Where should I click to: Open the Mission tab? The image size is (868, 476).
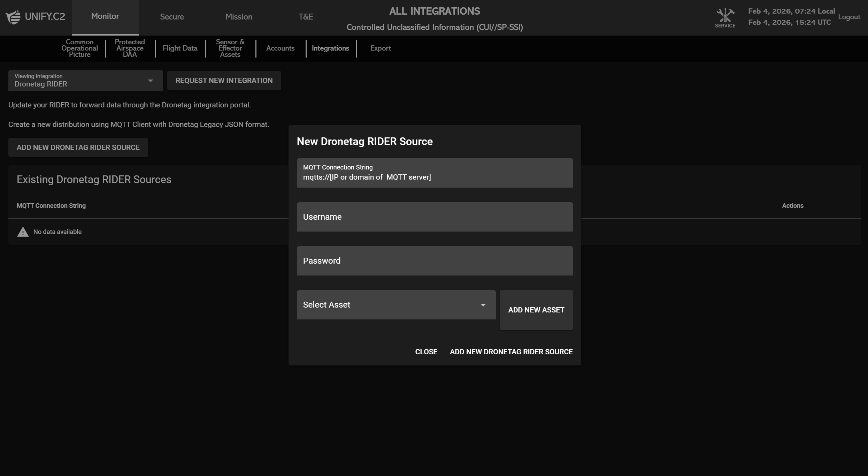click(x=239, y=17)
